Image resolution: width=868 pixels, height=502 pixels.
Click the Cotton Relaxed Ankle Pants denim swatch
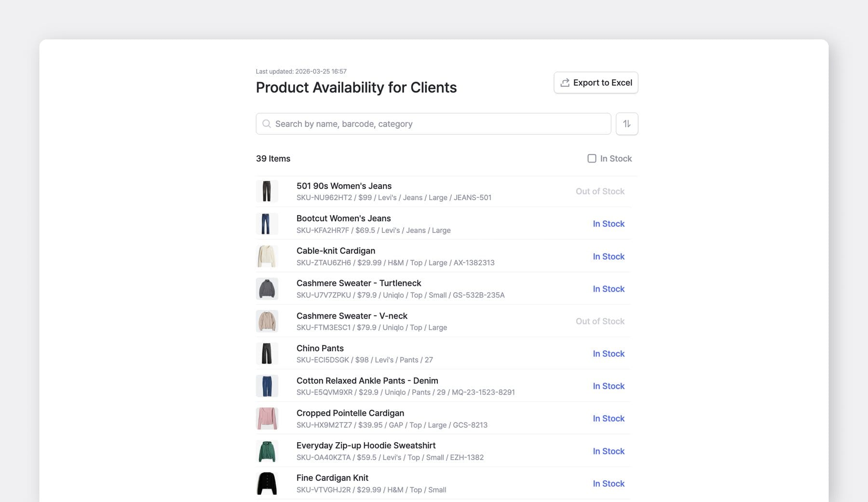pos(267,386)
